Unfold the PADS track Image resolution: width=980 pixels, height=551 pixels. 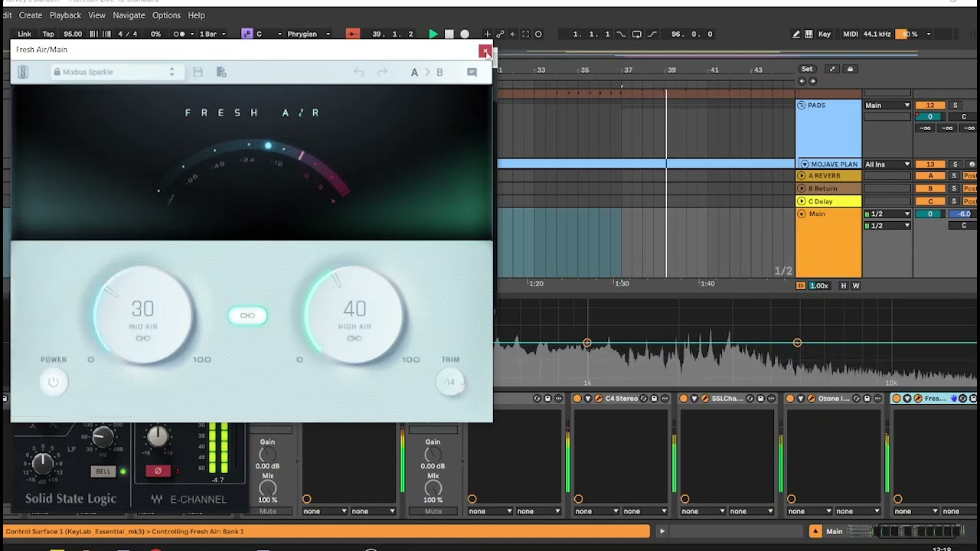click(x=802, y=105)
